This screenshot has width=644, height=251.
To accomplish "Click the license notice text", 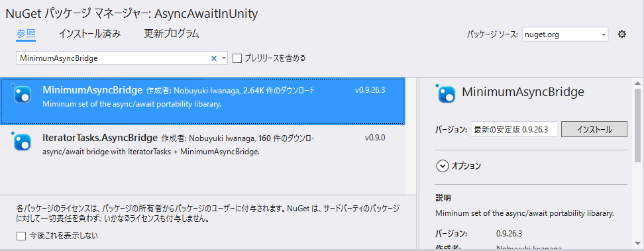I will click(207, 214).
